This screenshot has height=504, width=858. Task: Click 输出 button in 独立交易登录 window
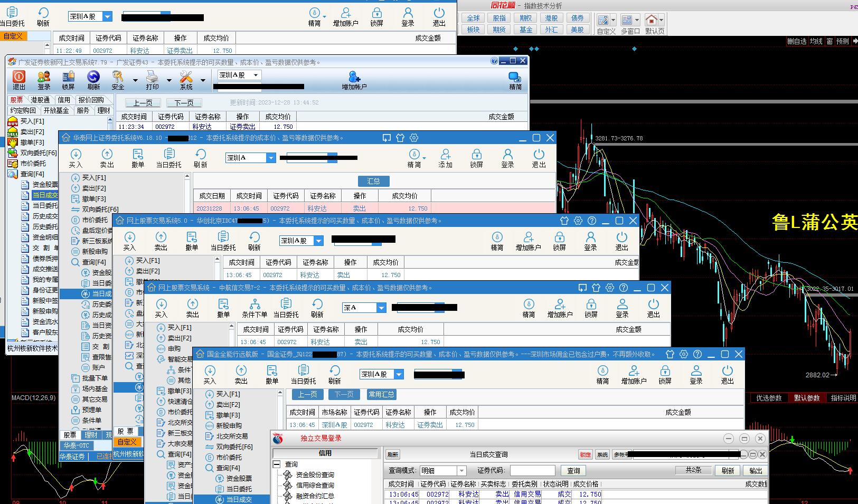pyautogui.click(x=756, y=470)
